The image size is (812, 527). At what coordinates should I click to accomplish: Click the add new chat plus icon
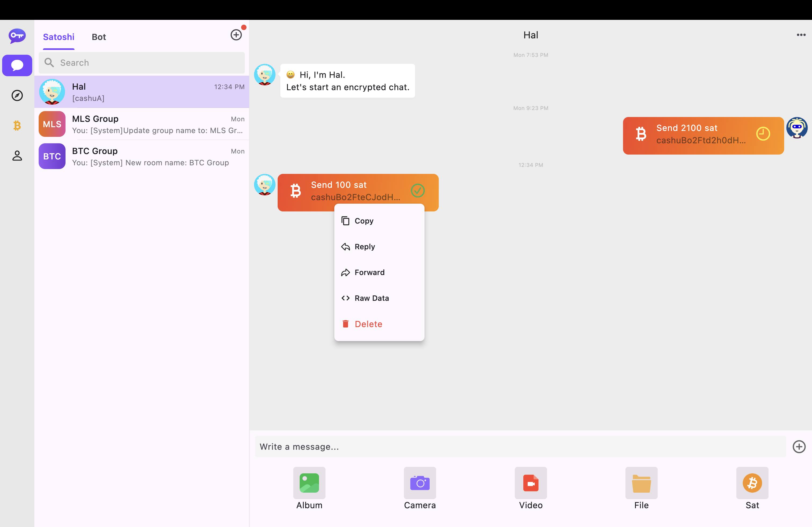236,35
